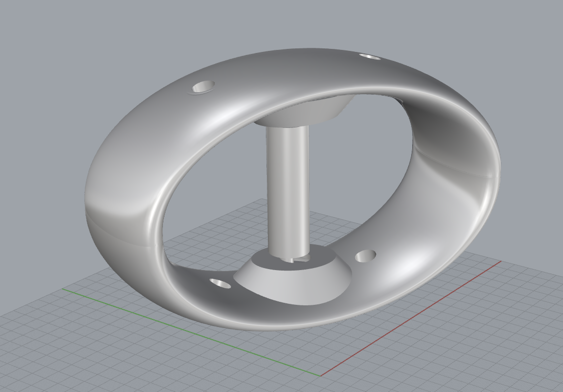Click the hole on the ring's top left
Screen dimensions: 563x392
204,87
